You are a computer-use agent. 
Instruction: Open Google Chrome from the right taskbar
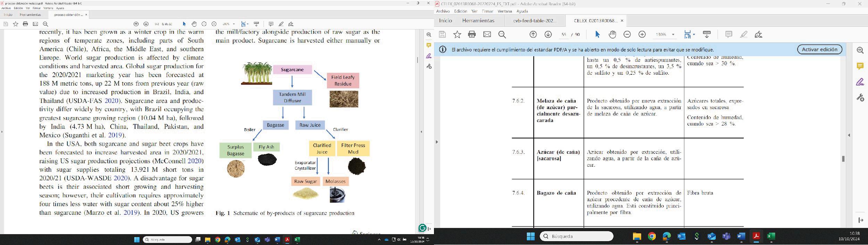click(652, 236)
